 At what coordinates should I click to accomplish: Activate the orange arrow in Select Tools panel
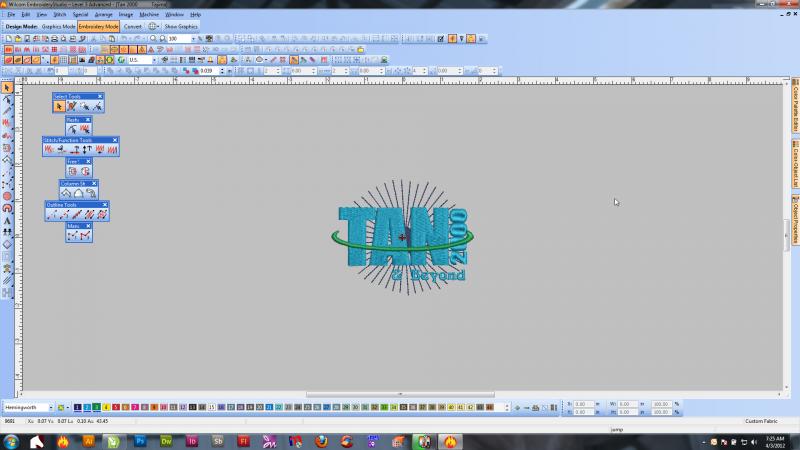click(x=59, y=106)
